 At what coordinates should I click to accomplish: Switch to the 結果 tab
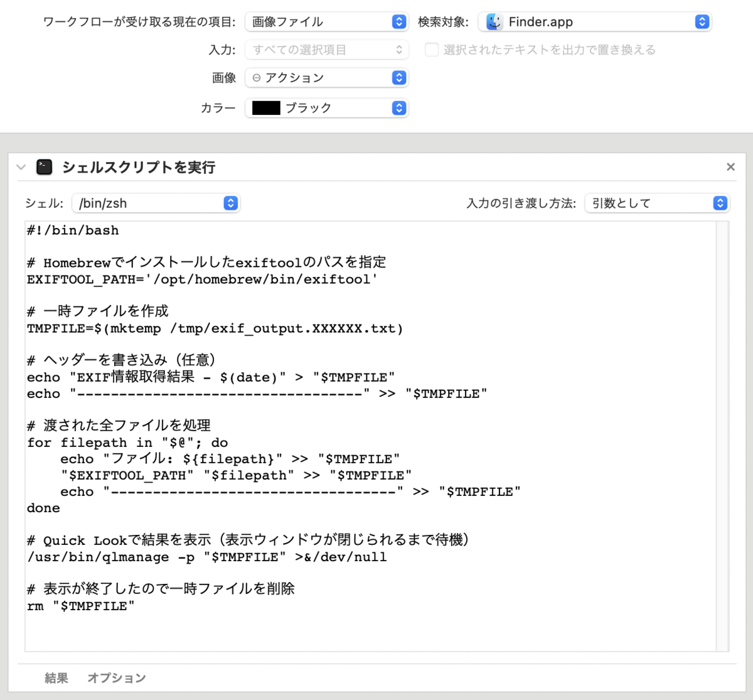[x=56, y=678]
